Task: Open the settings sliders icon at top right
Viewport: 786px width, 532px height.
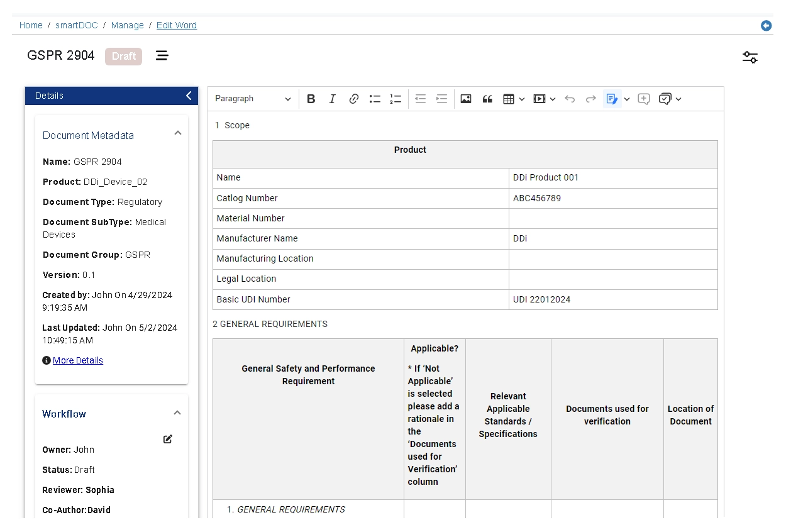Action: pyautogui.click(x=750, y=57)
